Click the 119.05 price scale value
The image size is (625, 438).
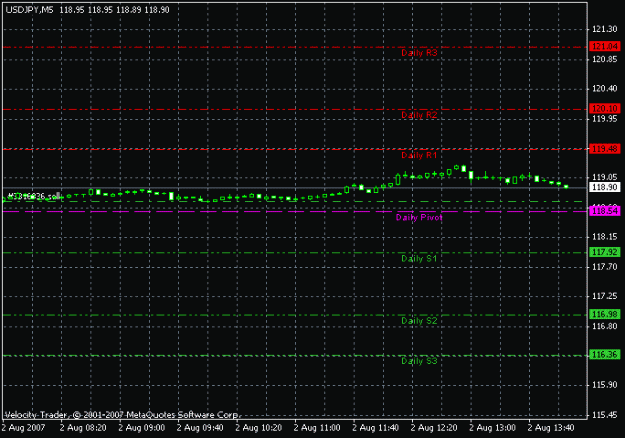point(605,178)
